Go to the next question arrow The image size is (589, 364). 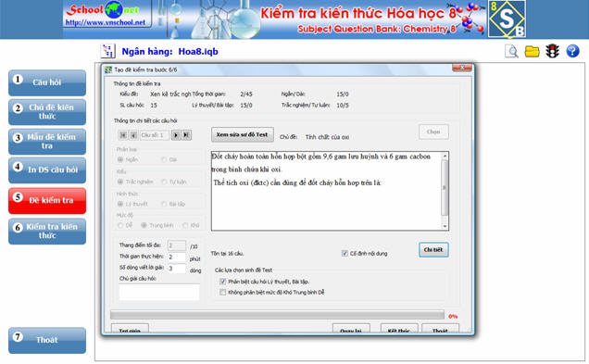point(175,135)
